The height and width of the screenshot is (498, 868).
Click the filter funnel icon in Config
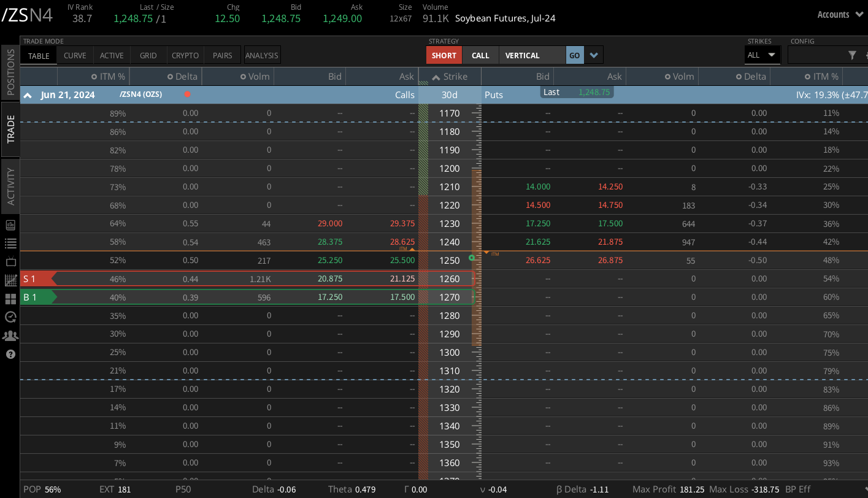tap(852, 55)
